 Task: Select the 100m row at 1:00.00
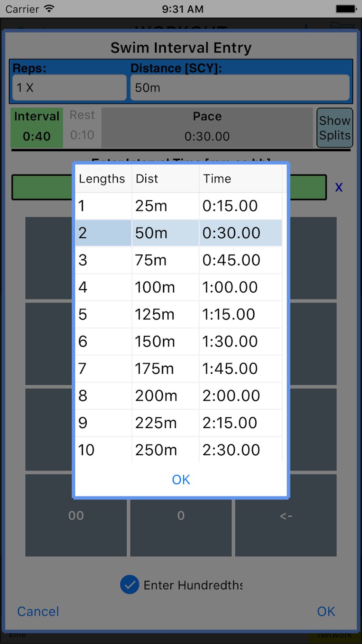point(179,287)
